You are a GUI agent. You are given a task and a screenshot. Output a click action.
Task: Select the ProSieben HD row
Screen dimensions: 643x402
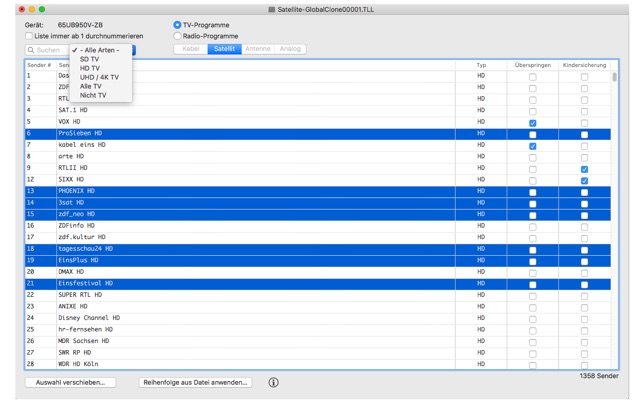(x=318, y=133)
